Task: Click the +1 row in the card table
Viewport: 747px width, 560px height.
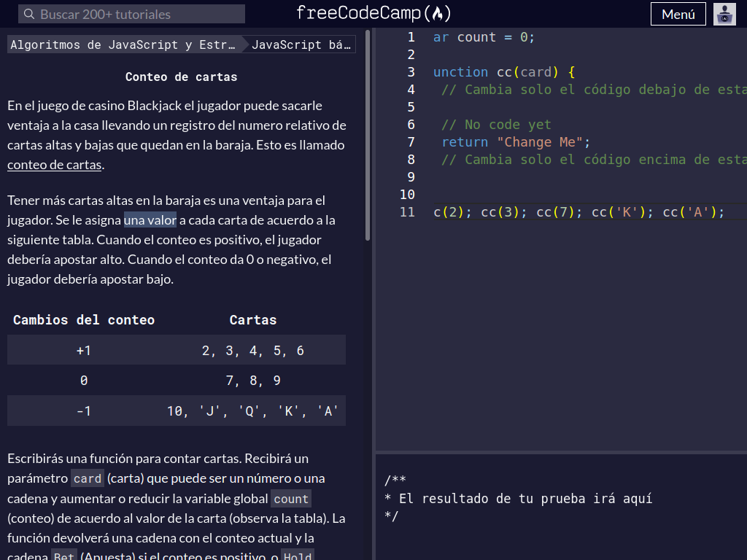Action: [84, 350]
